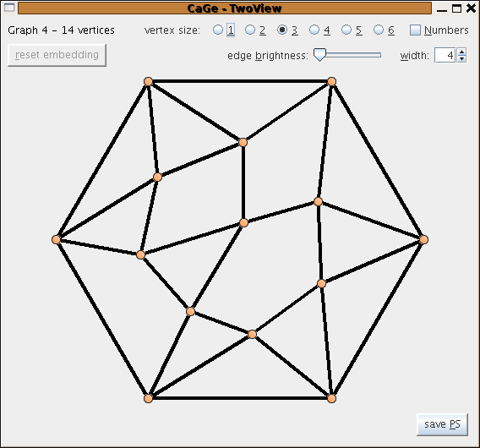Click the rightmost vertex of the graph

[x=423, y=239]
